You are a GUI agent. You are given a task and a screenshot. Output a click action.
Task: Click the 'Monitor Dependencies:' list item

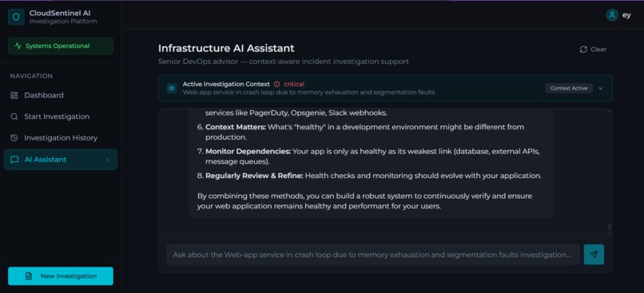(368, 156)
